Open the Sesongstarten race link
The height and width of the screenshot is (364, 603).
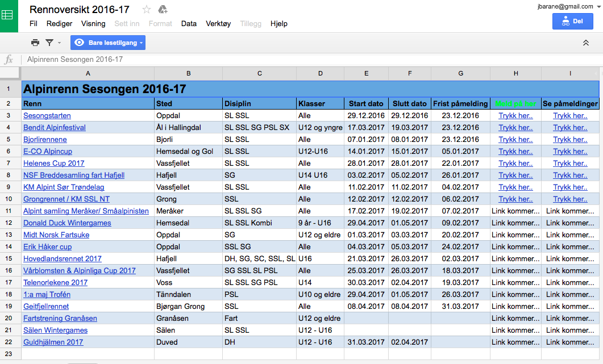47,115
